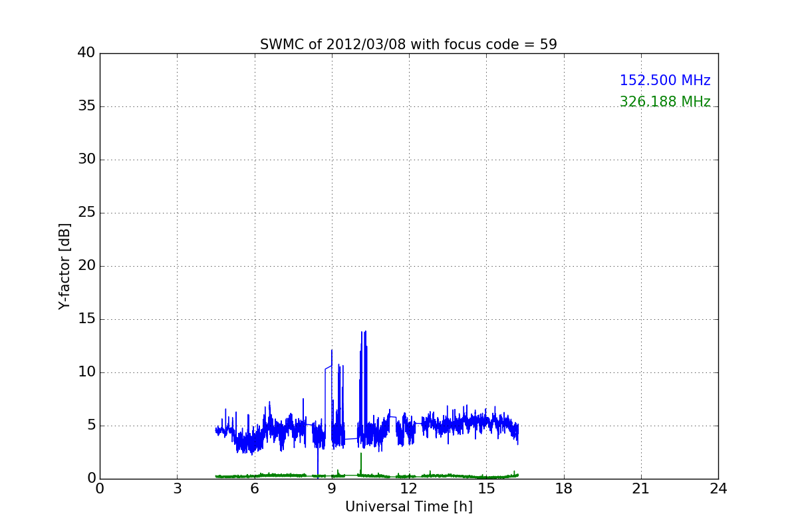Click y-axis tick label '5'
798x532 pixels.
[x=91, y=426]
